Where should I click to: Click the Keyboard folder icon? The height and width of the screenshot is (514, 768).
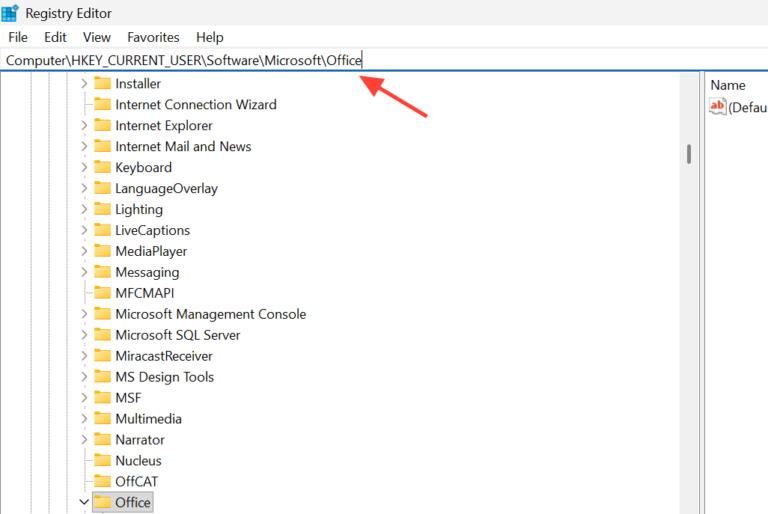102,167
